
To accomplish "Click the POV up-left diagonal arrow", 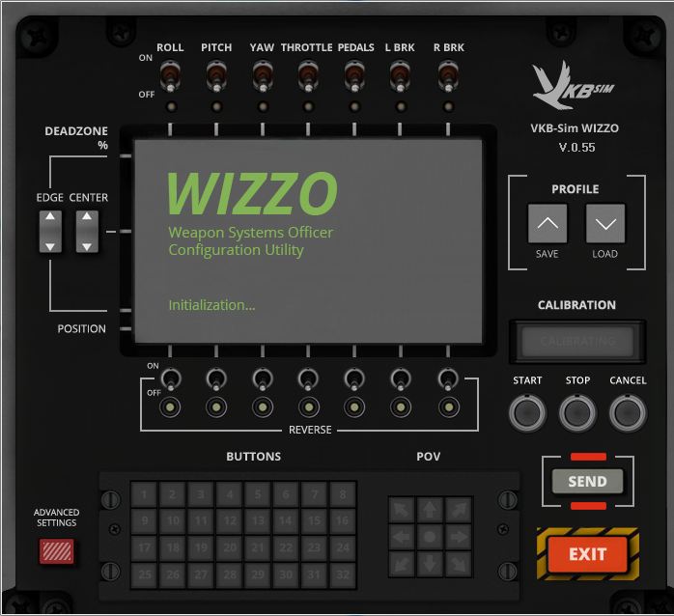I will point(402,510).
